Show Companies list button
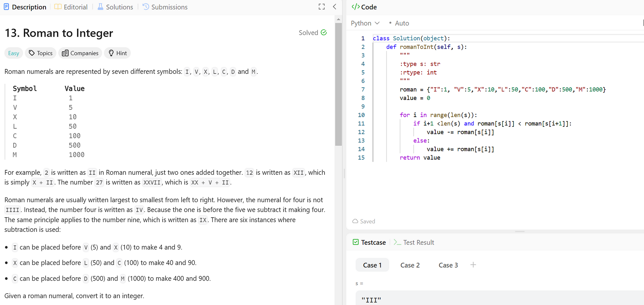 coord(80,53)
